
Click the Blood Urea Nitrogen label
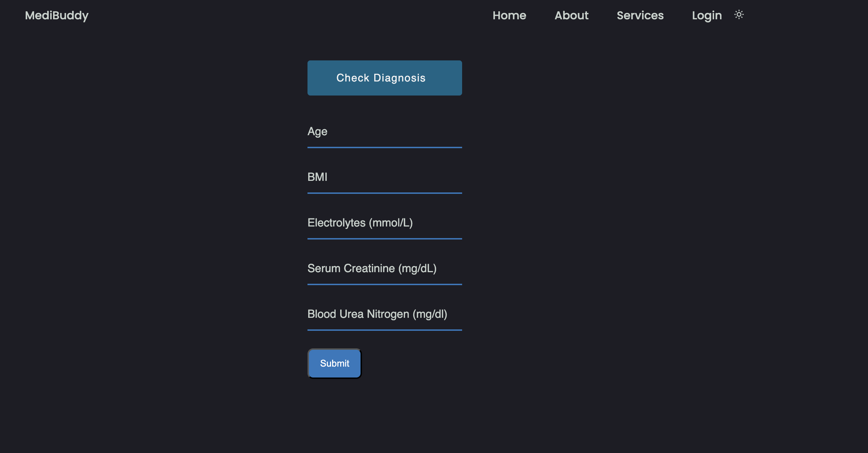(377, 314)
